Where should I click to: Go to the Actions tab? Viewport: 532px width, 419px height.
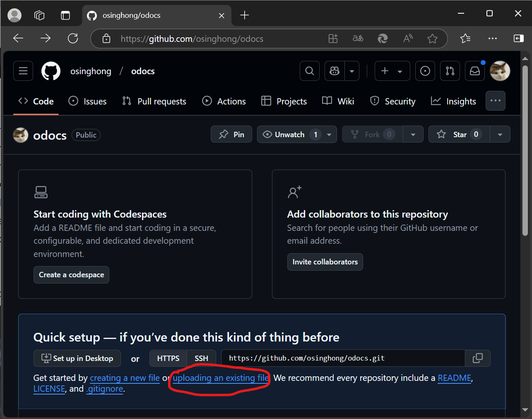[x=224, y=101]
